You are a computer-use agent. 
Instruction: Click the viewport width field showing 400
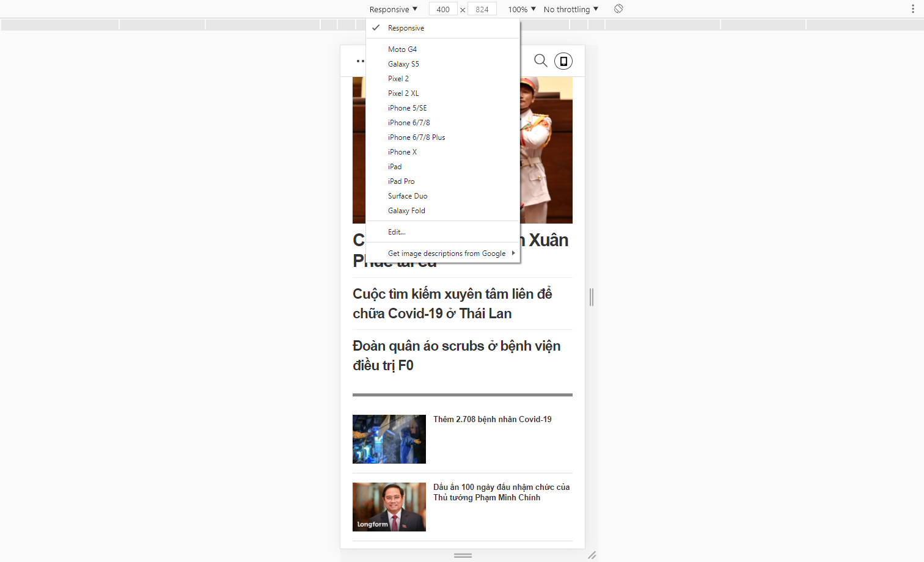(x=443, y=9)
